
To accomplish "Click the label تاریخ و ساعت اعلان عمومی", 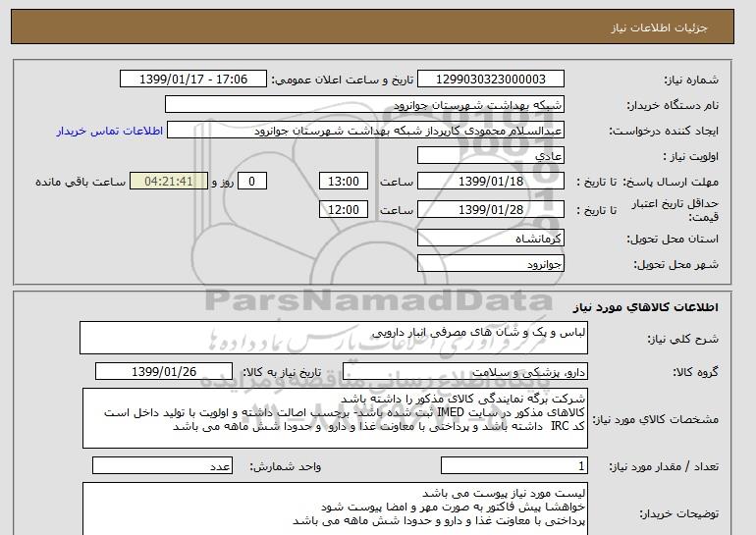I will click(343, 80).
